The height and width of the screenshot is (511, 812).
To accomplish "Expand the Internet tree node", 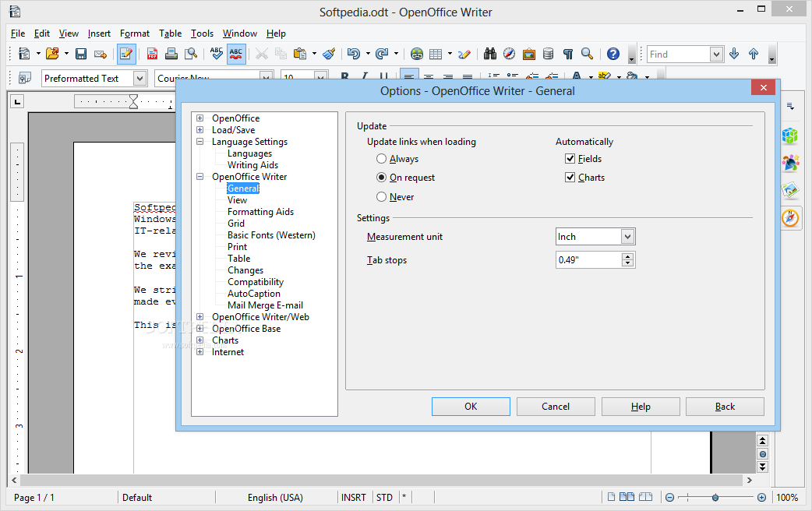I will [200, 352].
